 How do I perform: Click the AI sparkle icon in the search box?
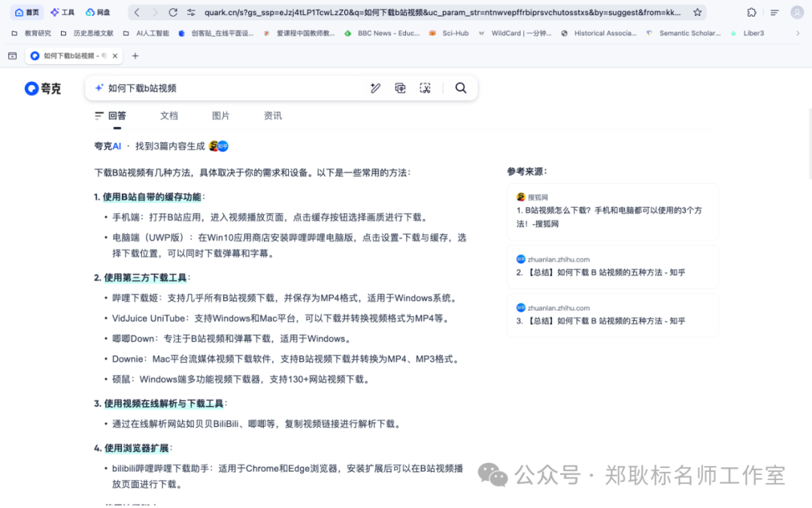[x=99, y=87]
